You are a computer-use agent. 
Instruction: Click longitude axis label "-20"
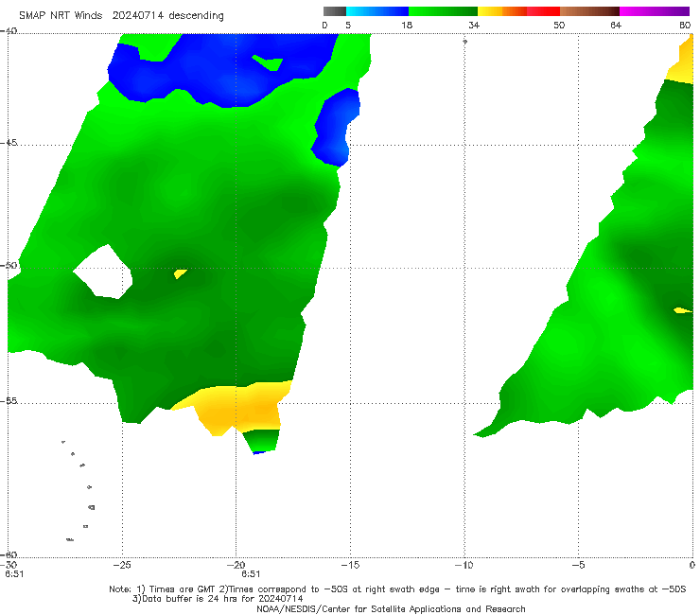[236, 565]
